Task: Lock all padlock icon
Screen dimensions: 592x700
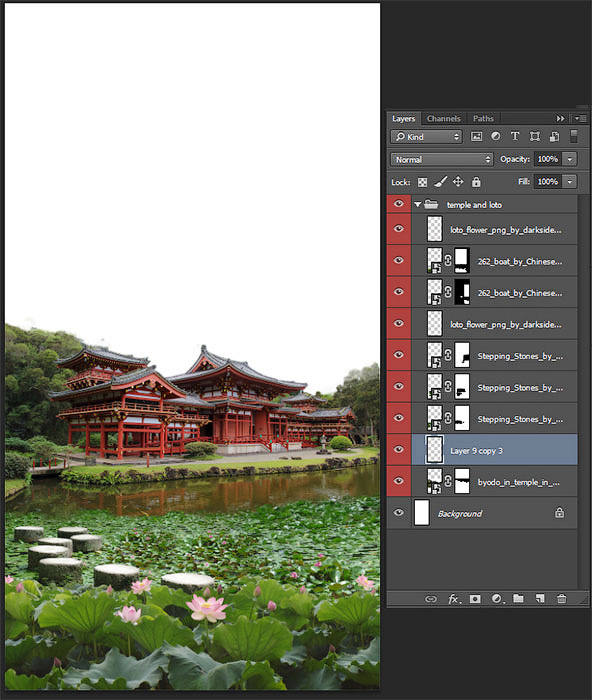Action: pos(476,182)
